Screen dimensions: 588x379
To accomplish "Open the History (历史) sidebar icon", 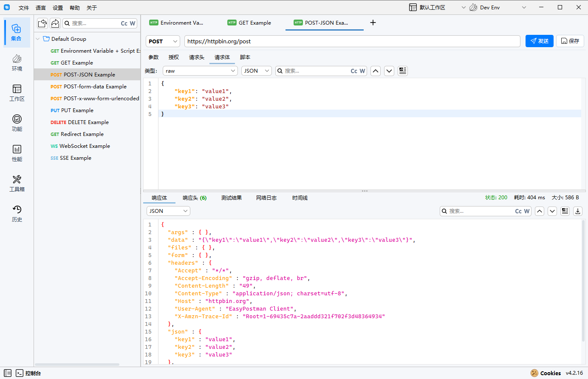I will tap(17, 213).
